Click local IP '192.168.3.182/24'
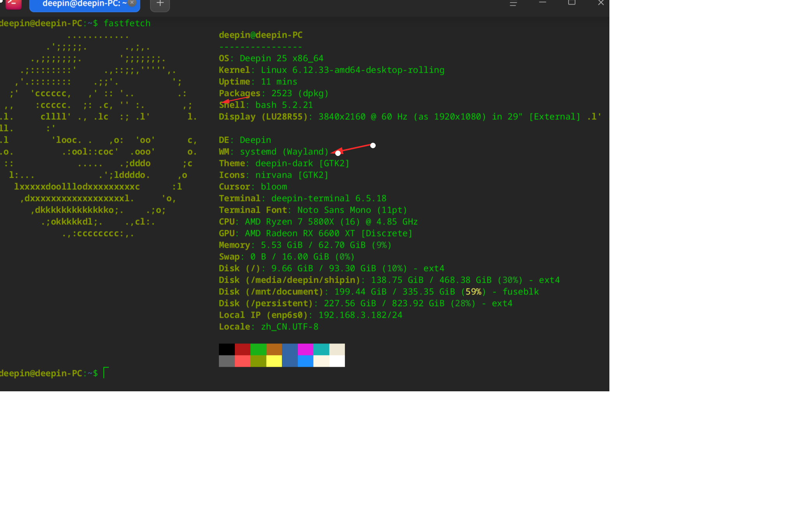The width and height of the screenshot is (812, 522). (x=360, y=315)
